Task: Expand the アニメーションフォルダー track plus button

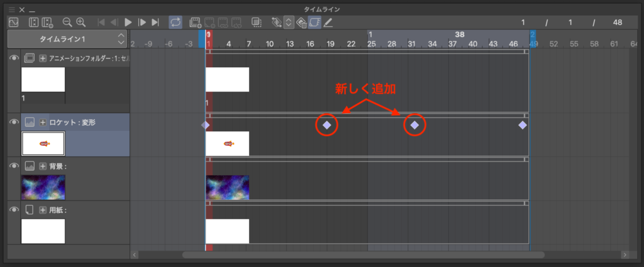Action: tap(43, 58)
